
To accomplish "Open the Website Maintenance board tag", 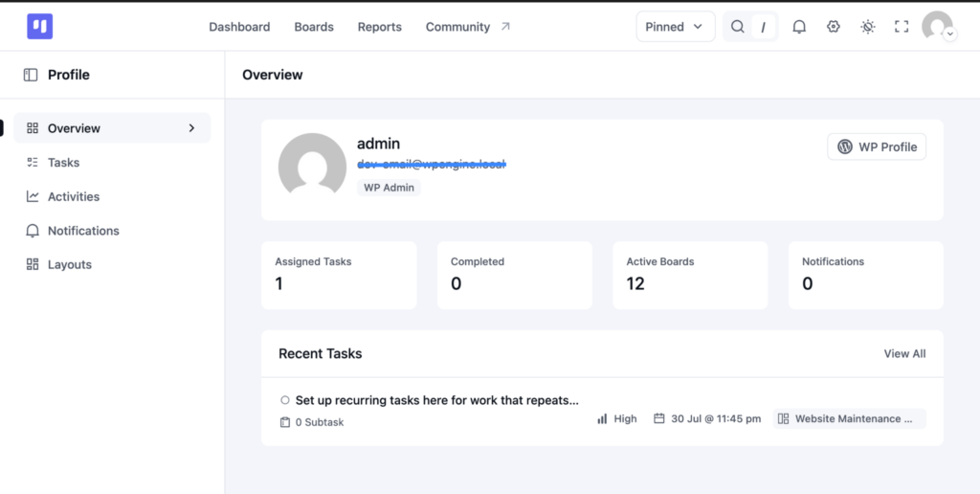I will point(850,419).
